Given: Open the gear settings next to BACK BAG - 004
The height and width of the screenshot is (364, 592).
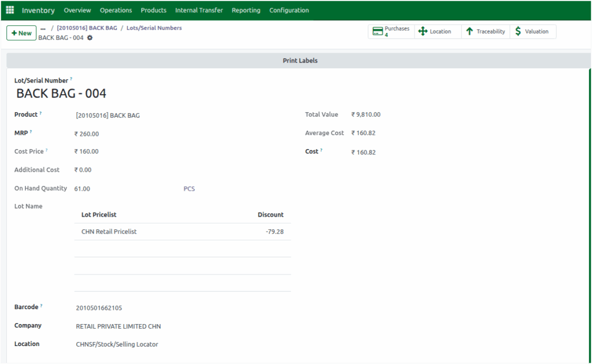Looking at the screenshot, I should point(90,37).
